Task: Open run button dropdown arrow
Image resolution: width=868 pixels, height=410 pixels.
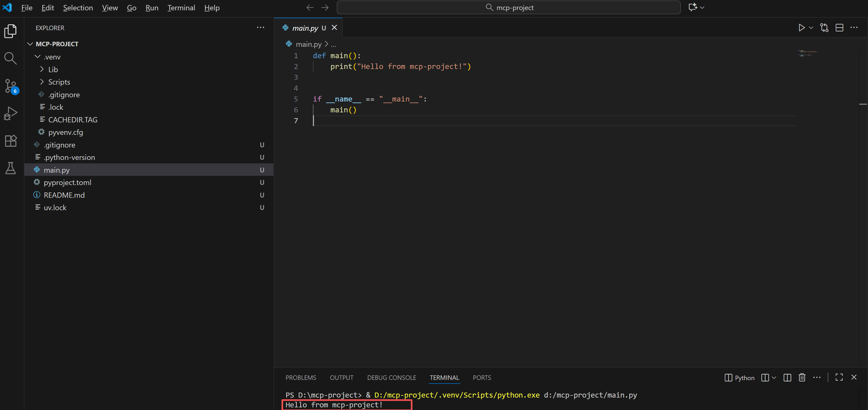Action: click(811, 27)
